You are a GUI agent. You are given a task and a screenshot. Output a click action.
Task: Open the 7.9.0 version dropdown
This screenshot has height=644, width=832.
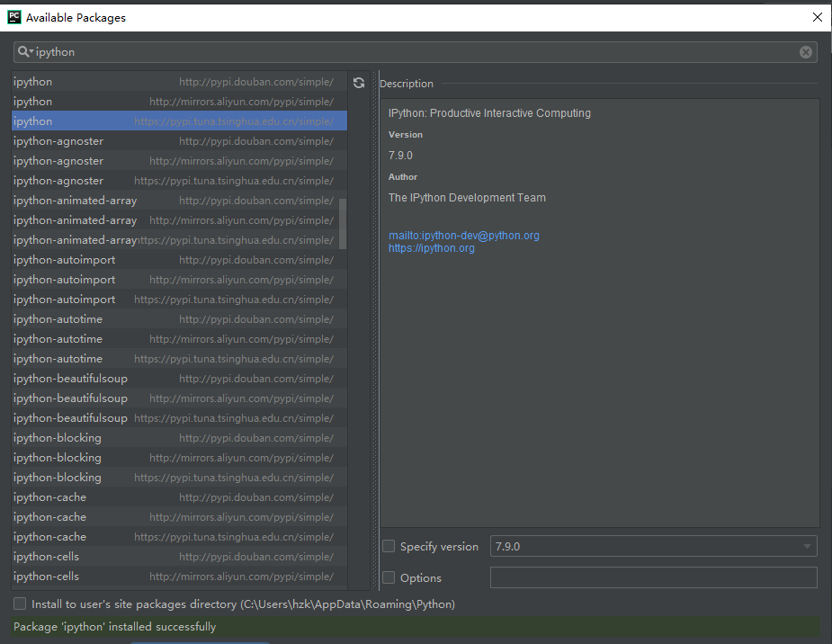653,546
